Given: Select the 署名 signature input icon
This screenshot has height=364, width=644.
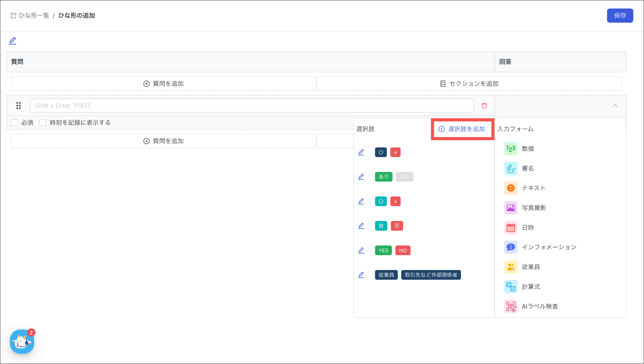Looking at the screenshot, I should coord(511,168).
